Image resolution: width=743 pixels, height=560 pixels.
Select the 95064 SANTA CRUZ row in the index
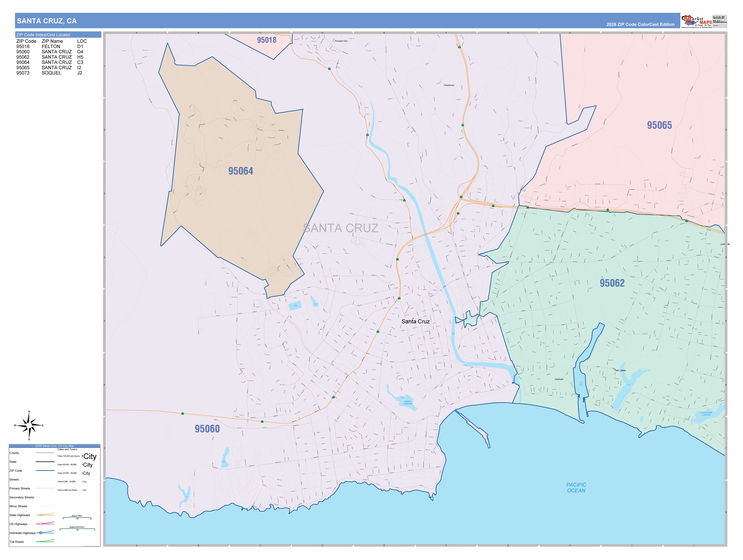[x=50, y=62]
